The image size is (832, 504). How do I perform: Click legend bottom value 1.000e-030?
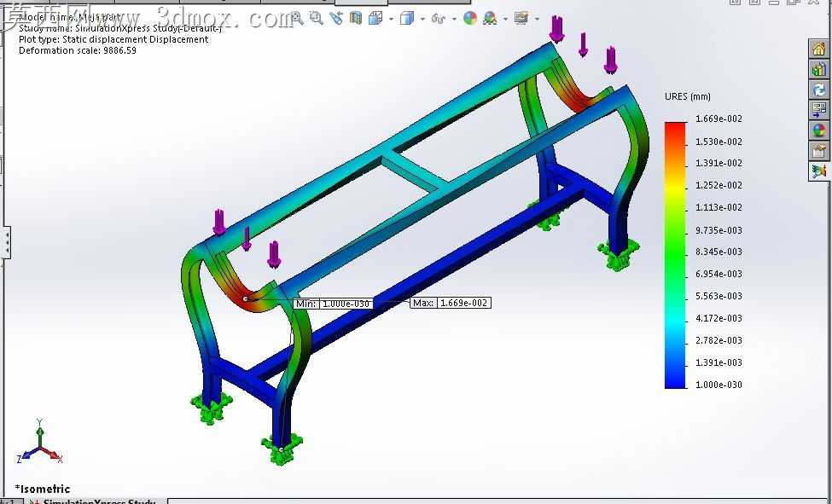(x=719, y=385)
